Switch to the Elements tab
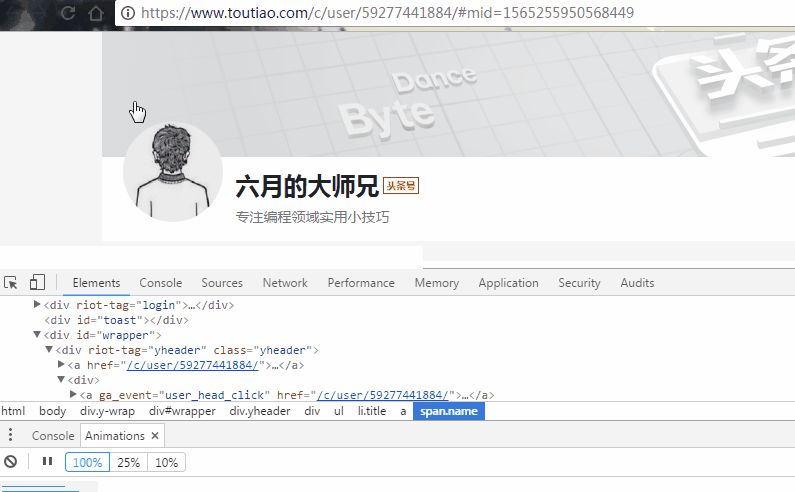This screenshot has height=492, width=795. [x=96, y=283]
